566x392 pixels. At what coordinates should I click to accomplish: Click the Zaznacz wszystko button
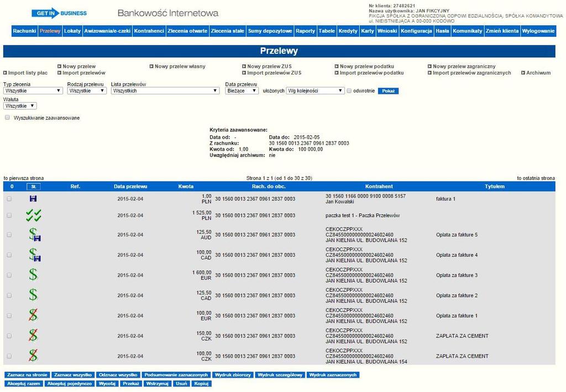click(x=73, y=375)
